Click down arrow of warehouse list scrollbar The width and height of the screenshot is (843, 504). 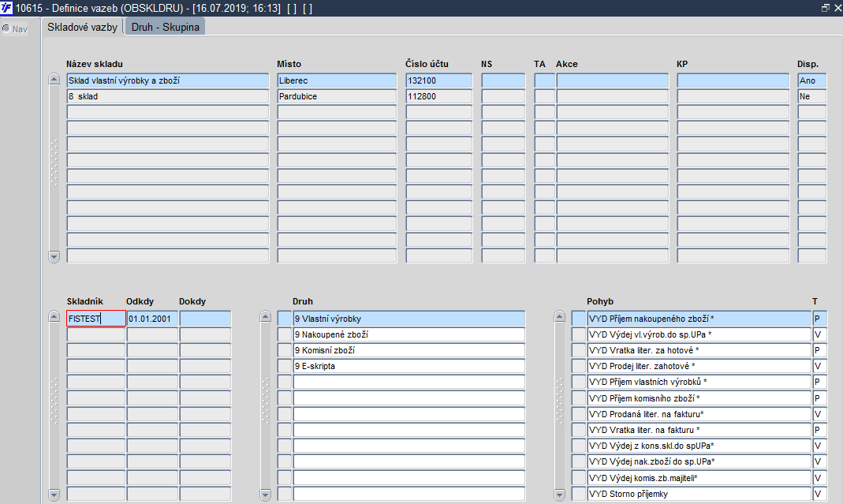click(54, 256)
